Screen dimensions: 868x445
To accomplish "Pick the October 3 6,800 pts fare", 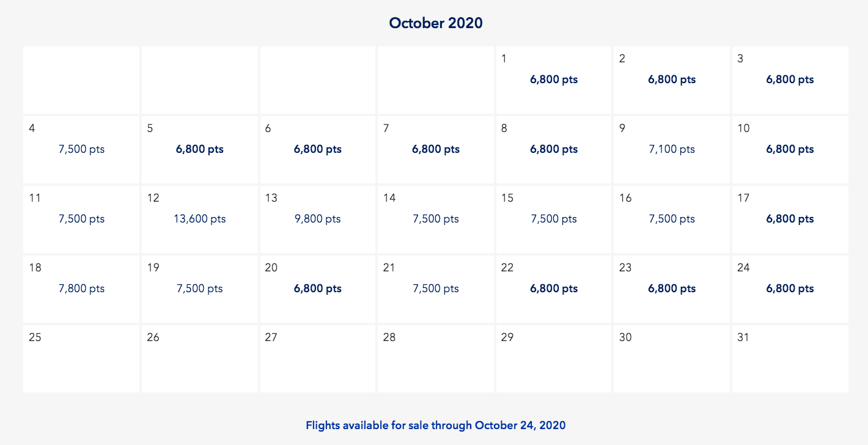I will point(790,79).
